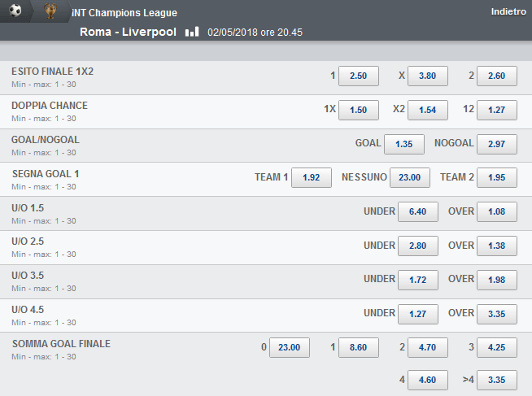The height and width of the screenshot is (396, 532).
Task: Pick TEAM 1 first goal odds 1.92
Action: pos(312,177)
